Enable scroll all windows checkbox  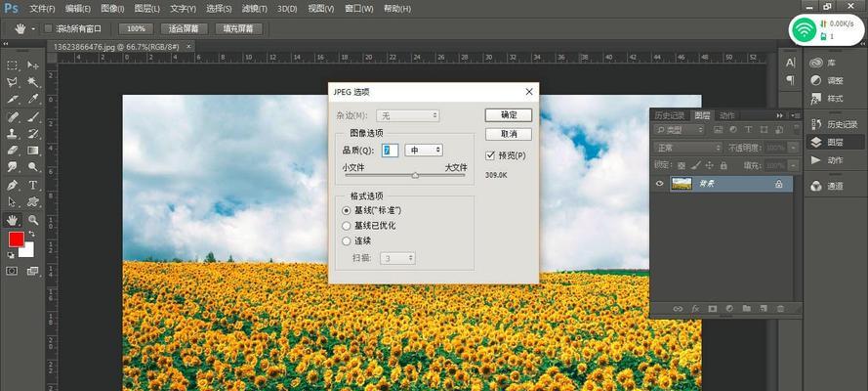point(48,28)
